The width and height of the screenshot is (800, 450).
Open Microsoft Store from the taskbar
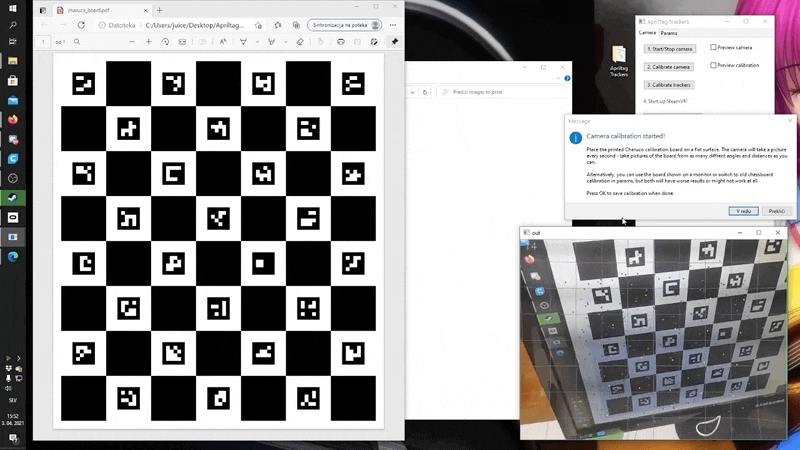coord(13,81)
